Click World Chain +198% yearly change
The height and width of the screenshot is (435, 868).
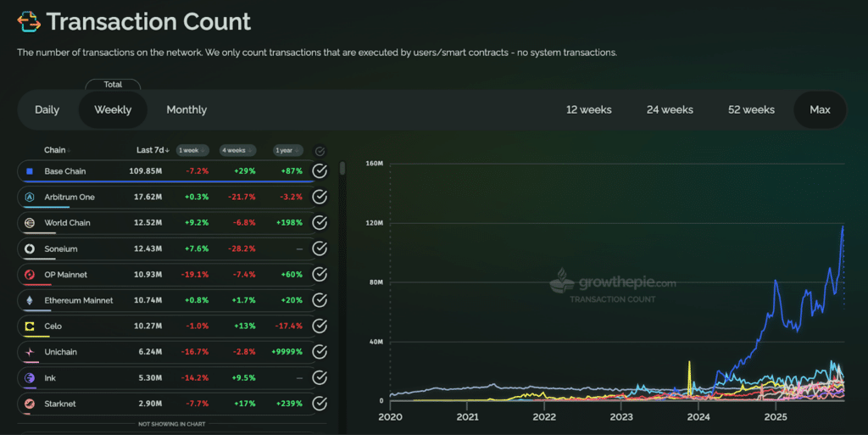290,222
